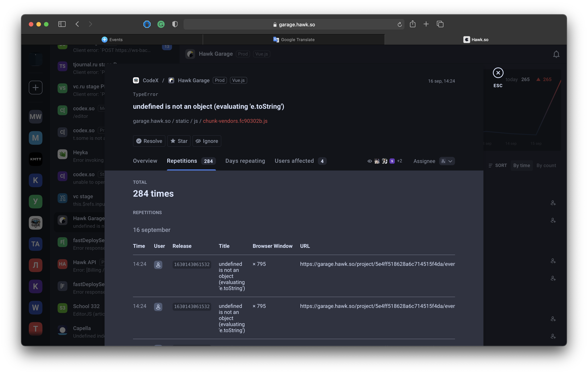
Task: Open the blue hand privacy extension
Action: (x=147, y=24)
